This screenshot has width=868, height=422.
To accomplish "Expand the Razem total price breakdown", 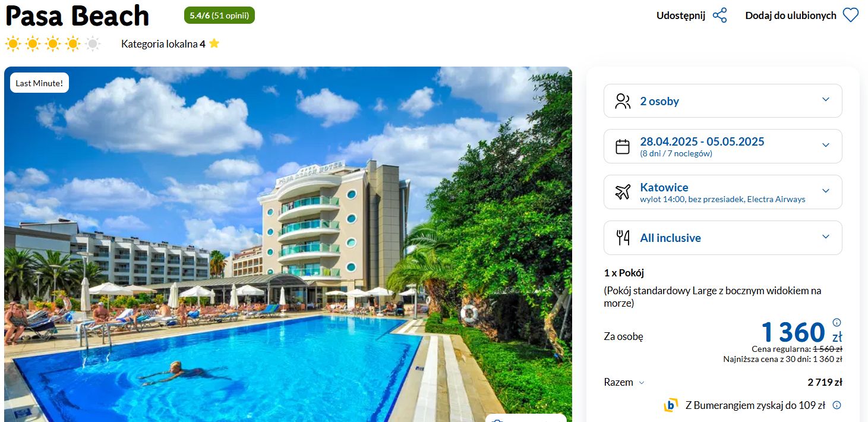I will pos(624,382).
